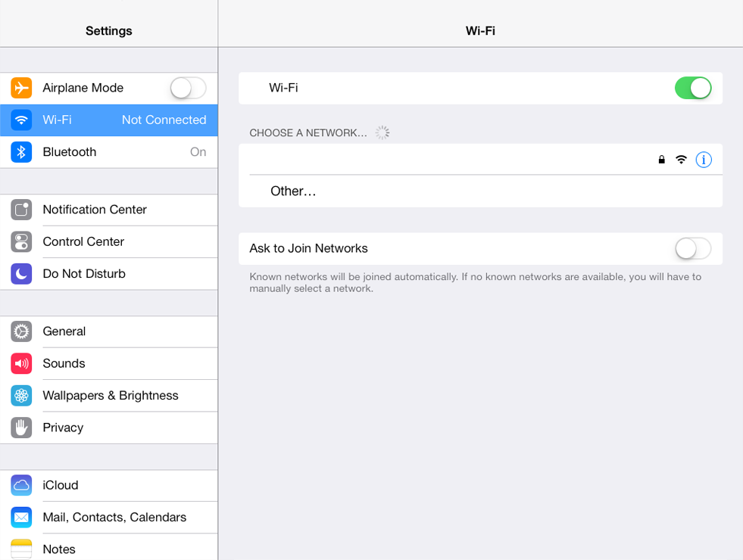Choose Other… network option

pos(480,191)
